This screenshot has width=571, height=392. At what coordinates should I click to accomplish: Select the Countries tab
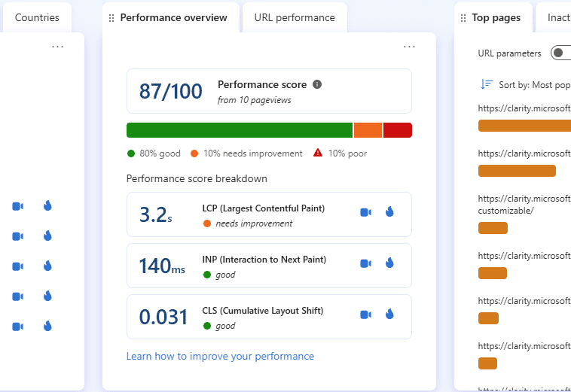(37, 18)
